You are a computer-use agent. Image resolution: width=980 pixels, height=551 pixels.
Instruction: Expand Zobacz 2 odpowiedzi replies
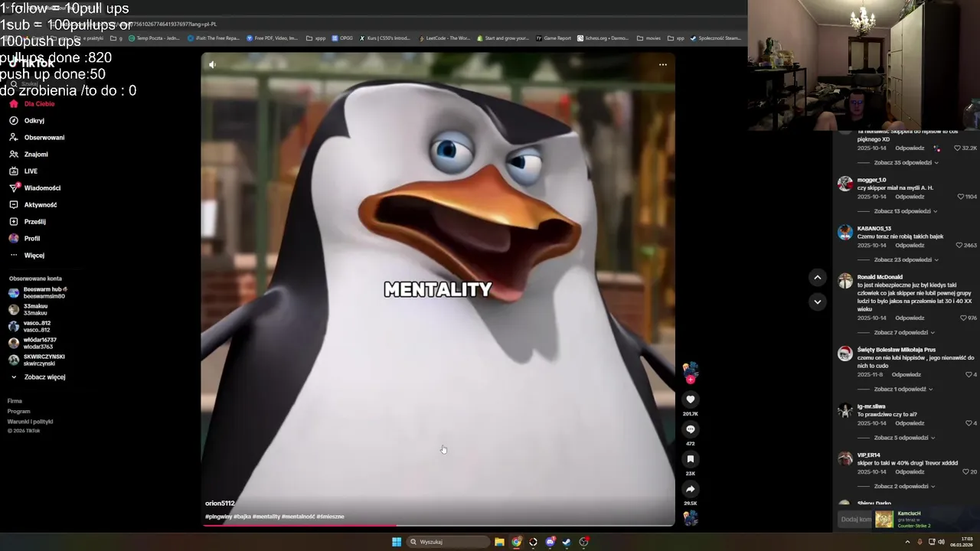point(904,486)
